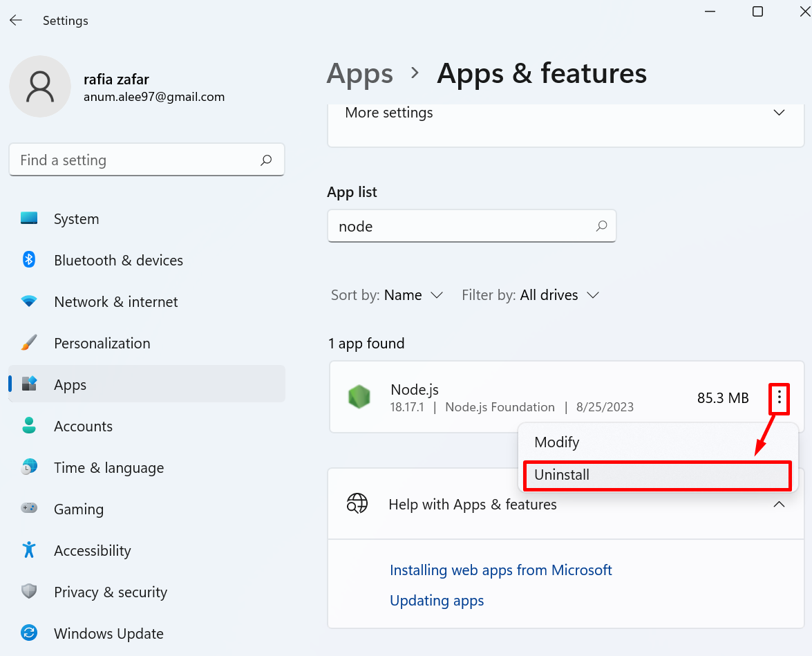This screenshot has height=656, width=812.
Task: Select Time & language in the sidebar
Action: [147, 467]
